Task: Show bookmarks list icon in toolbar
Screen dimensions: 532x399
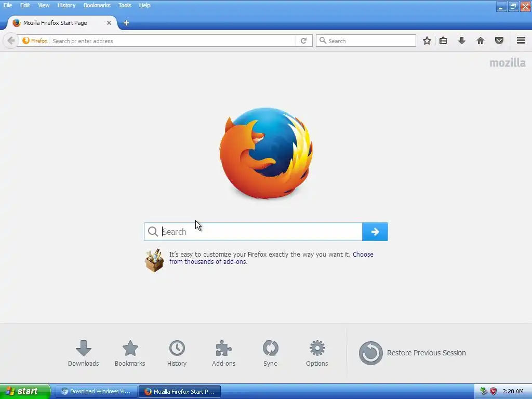Action: (443, 41)
